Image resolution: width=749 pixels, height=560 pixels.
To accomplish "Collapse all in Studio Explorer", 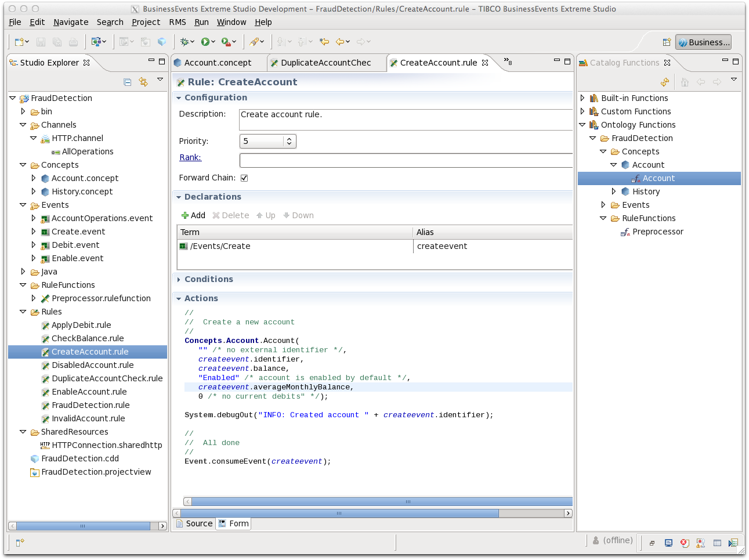I will coord(128,82).
